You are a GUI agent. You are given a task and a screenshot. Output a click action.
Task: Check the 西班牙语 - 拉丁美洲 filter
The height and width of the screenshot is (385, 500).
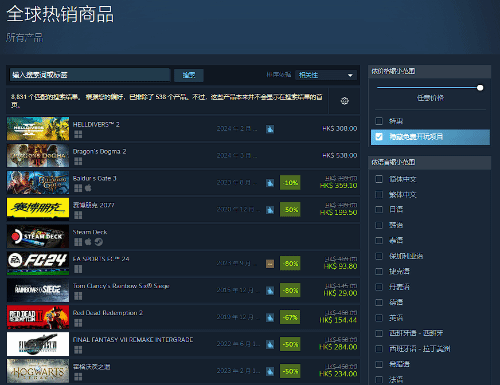point(379,349)
